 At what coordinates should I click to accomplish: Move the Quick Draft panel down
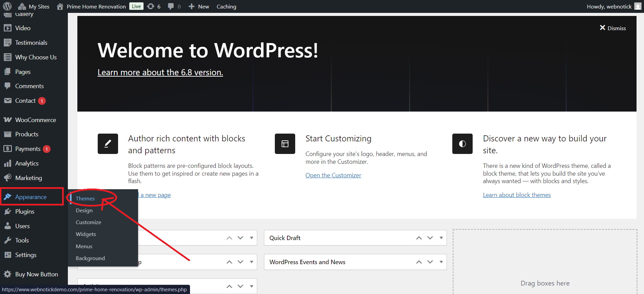[430, 238]
